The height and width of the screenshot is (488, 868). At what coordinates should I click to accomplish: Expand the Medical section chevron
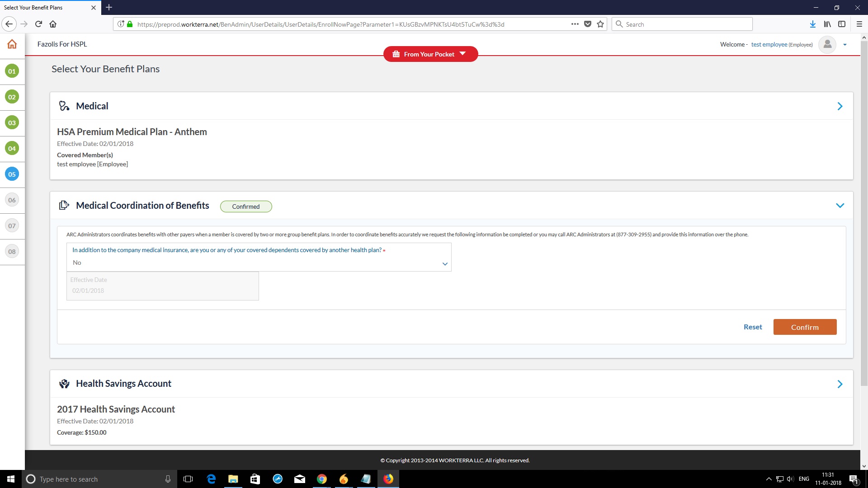840,106
